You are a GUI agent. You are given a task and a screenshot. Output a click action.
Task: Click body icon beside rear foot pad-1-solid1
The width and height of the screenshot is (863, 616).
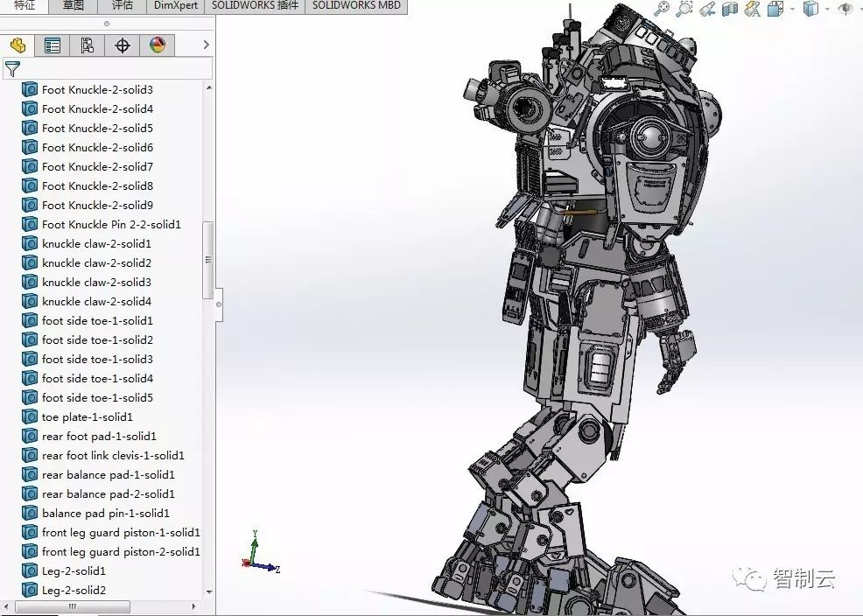click(30, 436)
